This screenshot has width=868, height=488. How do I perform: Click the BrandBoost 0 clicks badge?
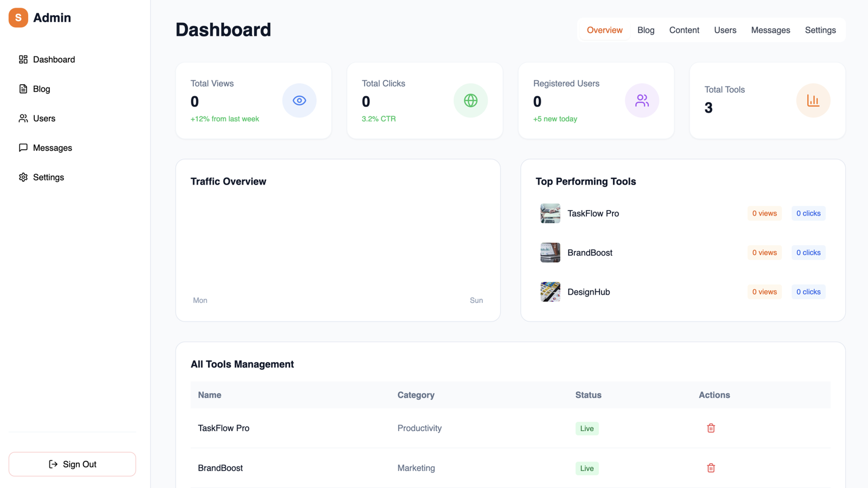pyautogui.click(x=808, y=252)
